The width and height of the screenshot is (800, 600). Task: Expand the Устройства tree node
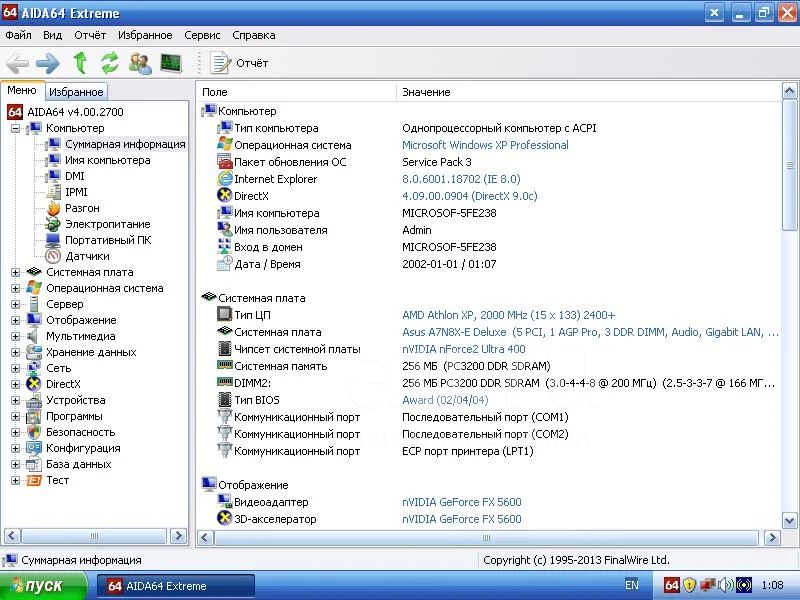click(16, 401)
